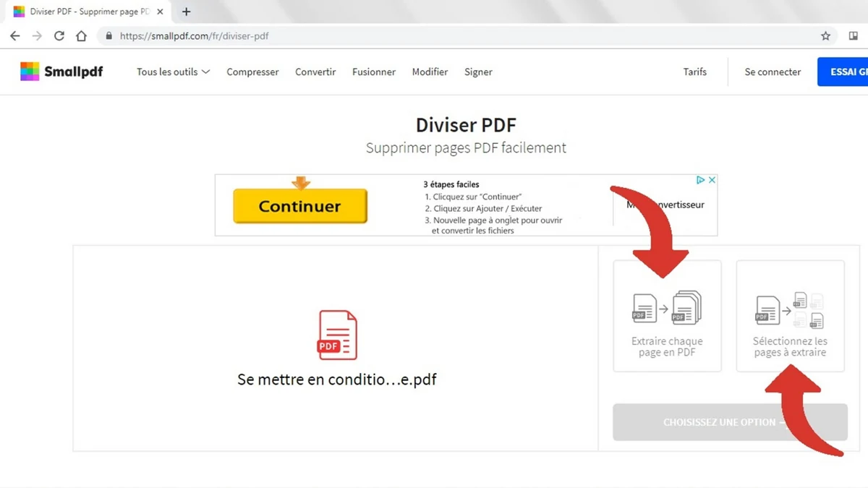Click the yellow Continuer button in the ad
This screenshot has height=488, width=868.
point(299,205)
